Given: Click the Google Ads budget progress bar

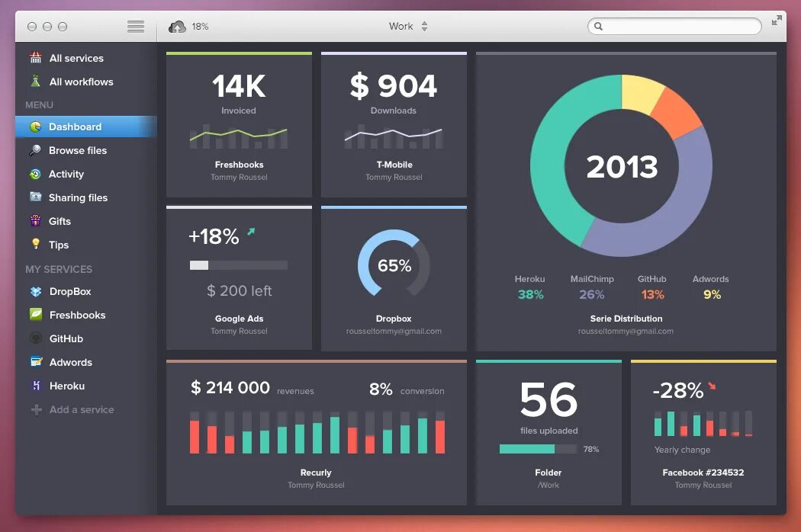Looking at the screenshot, I should pyautogui.click(x=239, y=265).
